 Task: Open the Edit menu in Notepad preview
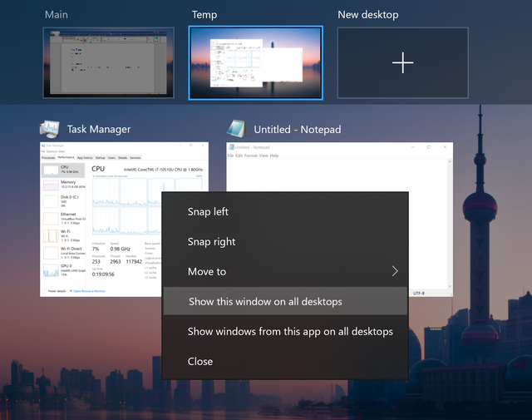tap(239, 156)
